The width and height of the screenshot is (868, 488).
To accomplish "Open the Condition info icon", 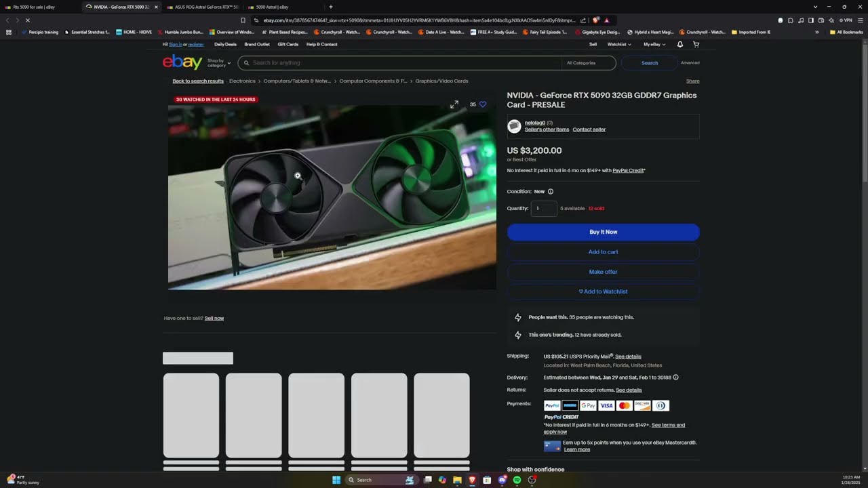I will [x=551, y=191].
